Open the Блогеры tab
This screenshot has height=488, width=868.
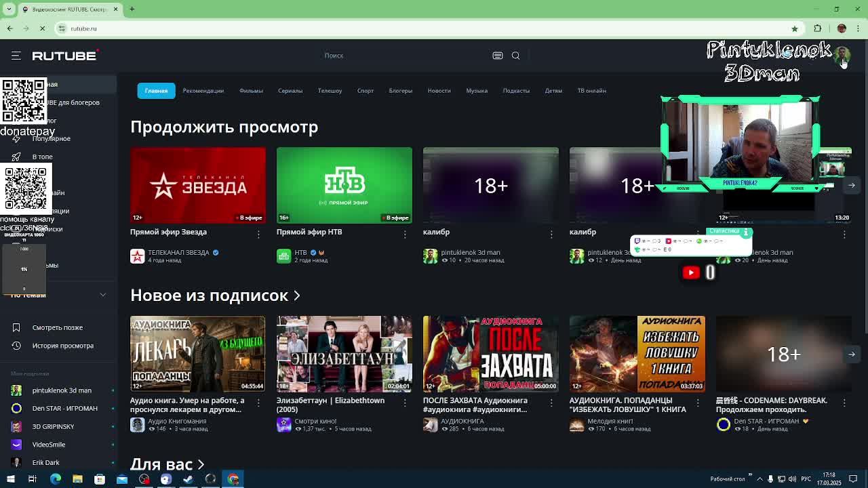point(400,90)
